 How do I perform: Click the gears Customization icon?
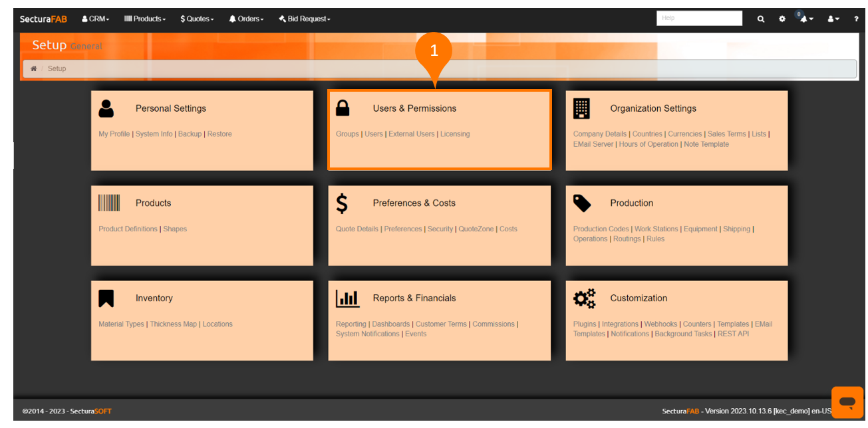584,298
